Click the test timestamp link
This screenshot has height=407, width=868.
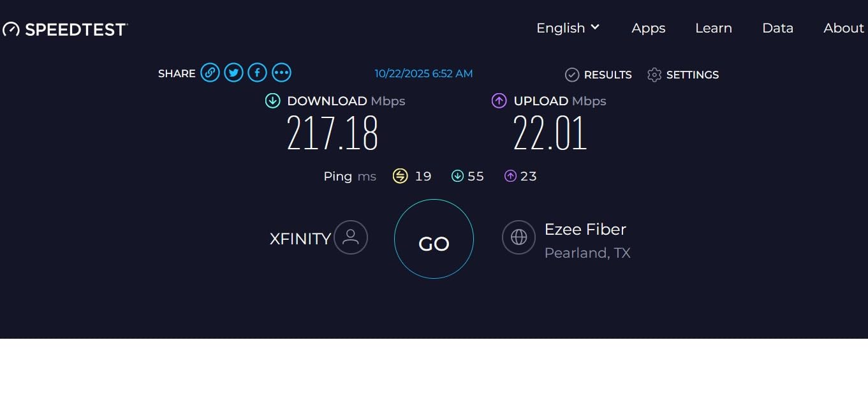point(423,73)
